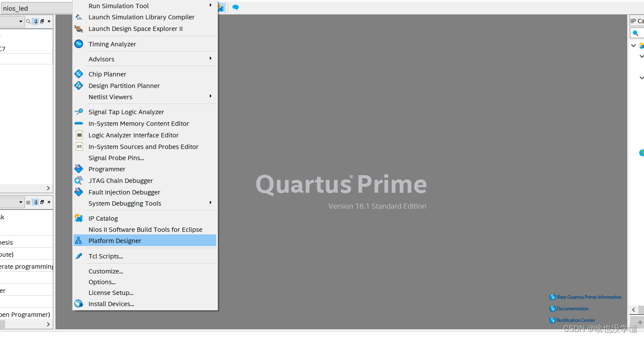This screenshot has height=337, width=644.
Task: Click the JTAG Chain Debugger icon
Action: tap(79, 180)
